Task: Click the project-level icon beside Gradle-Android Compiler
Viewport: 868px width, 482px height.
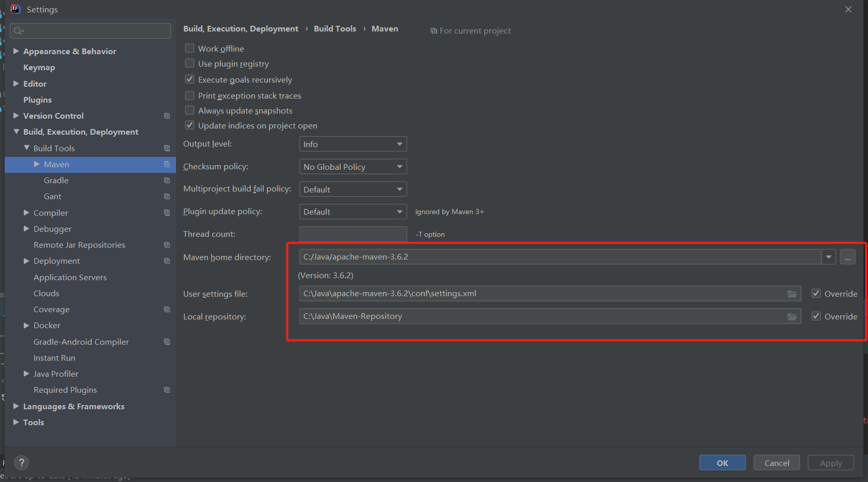Action: (x=167, y=342)
